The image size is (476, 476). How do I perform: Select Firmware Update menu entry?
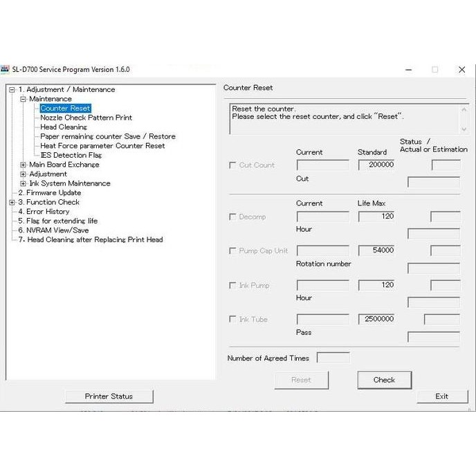click(50, 193)
